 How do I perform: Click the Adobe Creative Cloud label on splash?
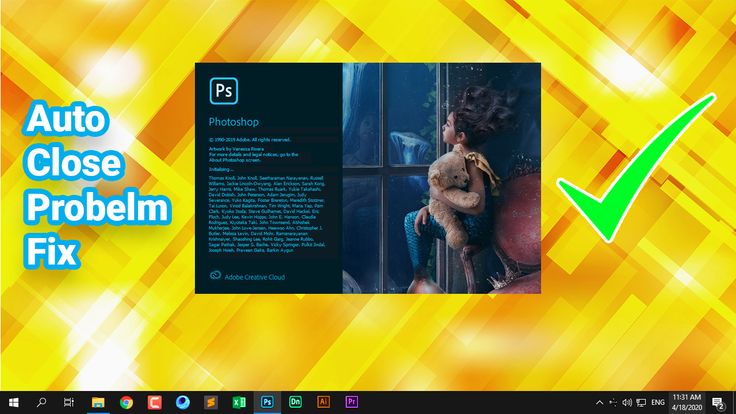click(254, 277)
